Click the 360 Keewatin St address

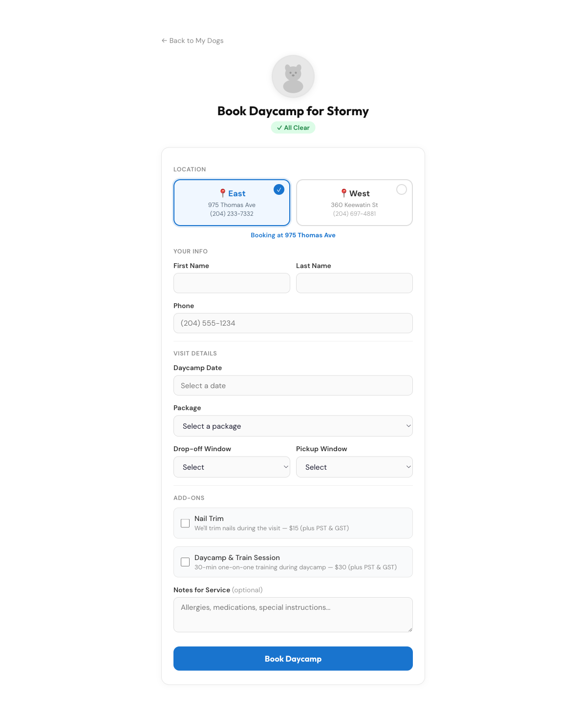pyautogui.click(x=354, y=205)
